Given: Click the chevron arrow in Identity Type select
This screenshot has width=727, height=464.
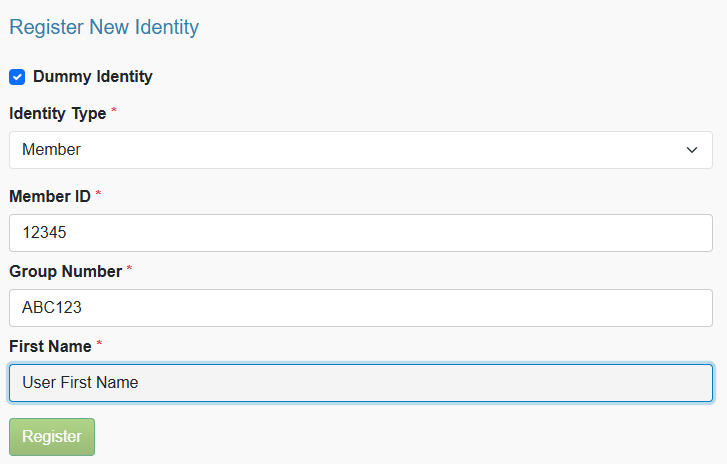Looking at the screenshot, I should 691,150.
